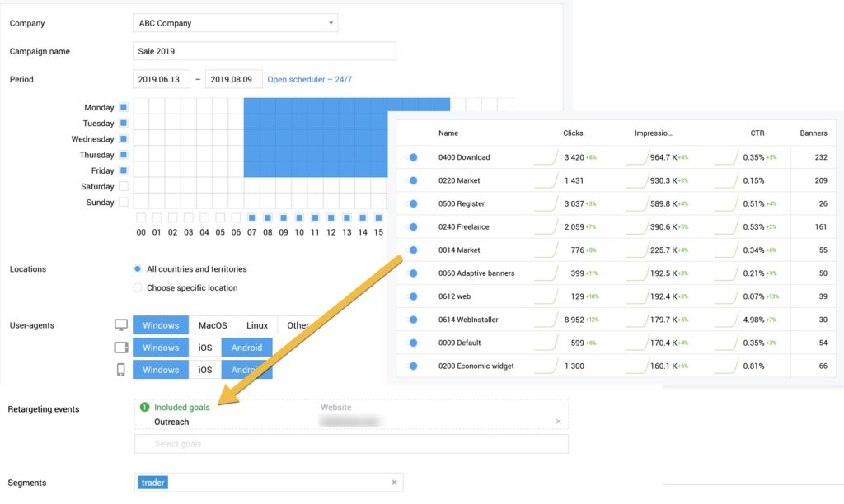Toggle the 0014 Market campaign switch
Screen dimensions: 844x504
coord(411,250)
